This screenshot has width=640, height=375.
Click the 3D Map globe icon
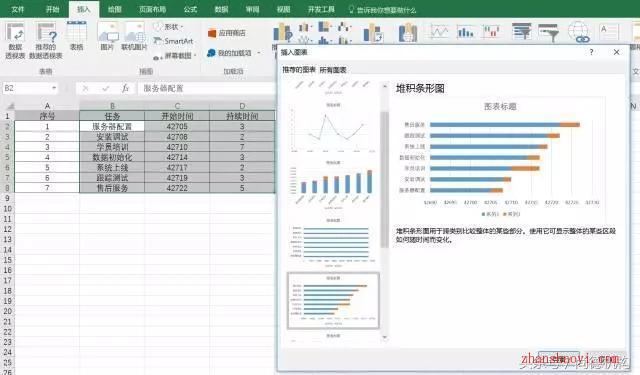coord(578,33)
